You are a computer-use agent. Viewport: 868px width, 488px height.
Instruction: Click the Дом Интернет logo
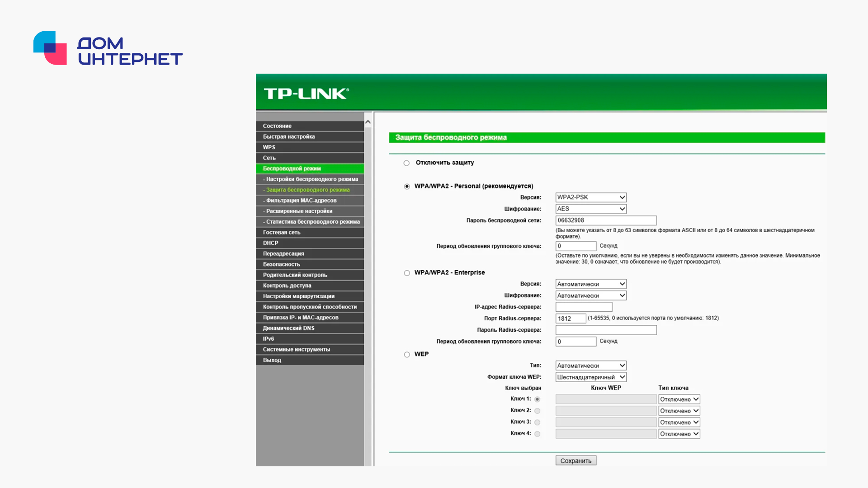pos(108,48)
